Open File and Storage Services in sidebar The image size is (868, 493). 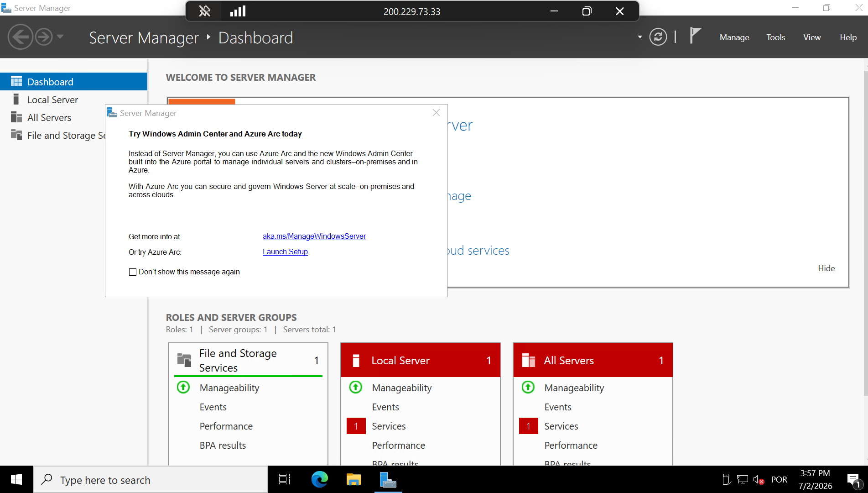tap(53, 135)
